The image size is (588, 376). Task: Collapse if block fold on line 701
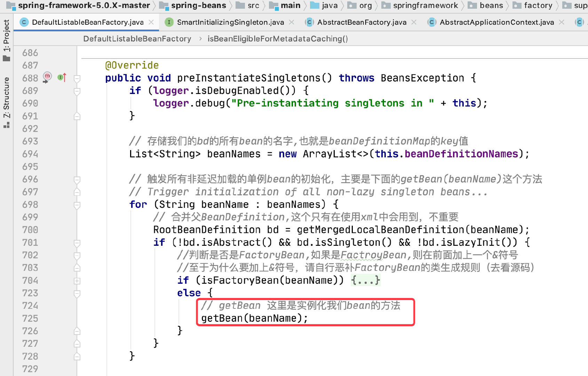77,243
